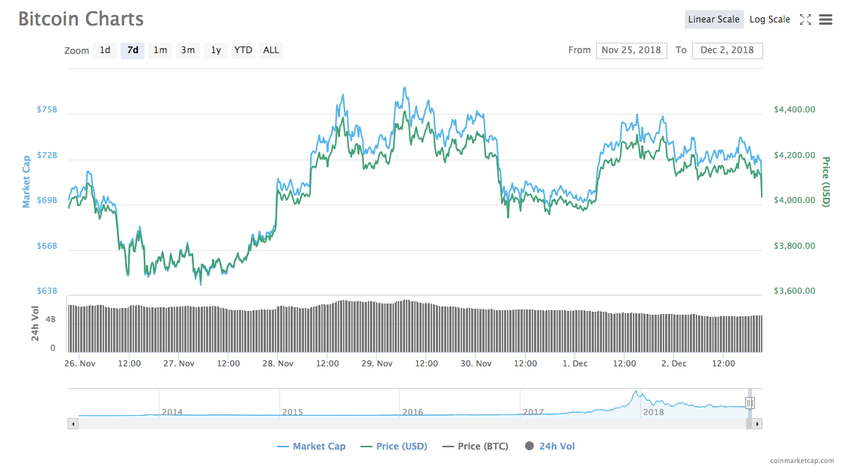Image resolution: width=868 pixels, height=475 pixels.
Task: Set zoom range to 1d
Action: (x=105, y=50)
